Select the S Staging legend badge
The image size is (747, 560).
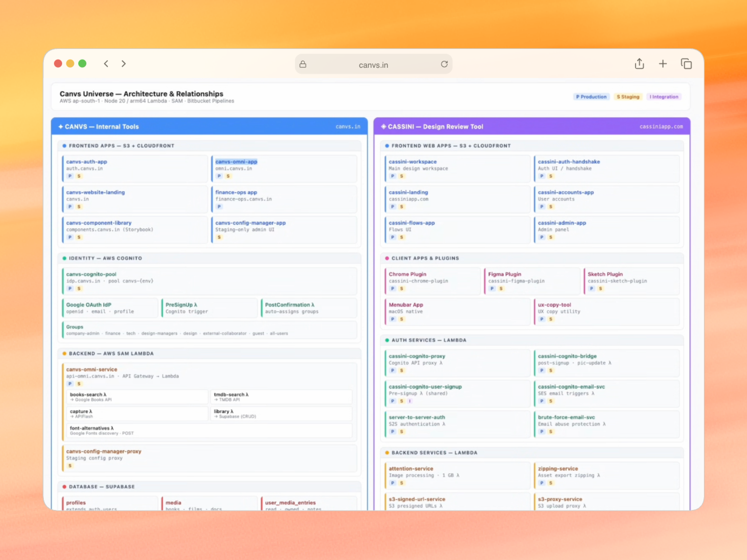pos(628,97)
